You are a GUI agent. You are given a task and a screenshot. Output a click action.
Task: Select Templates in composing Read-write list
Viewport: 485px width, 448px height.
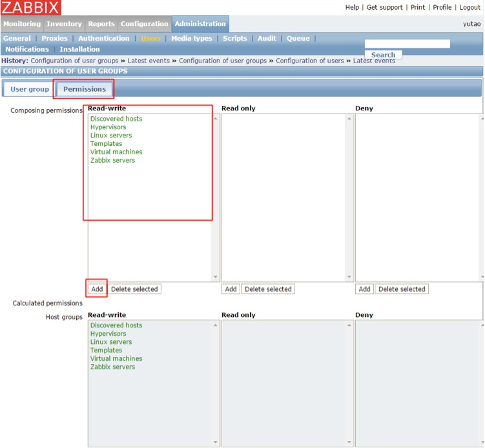pos(106,144)
